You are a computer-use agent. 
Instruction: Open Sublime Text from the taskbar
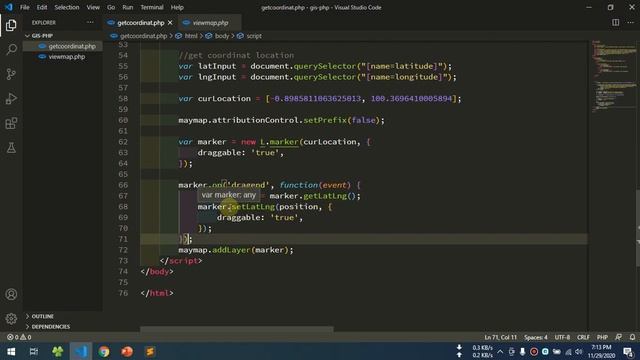[x=150, y=351]
